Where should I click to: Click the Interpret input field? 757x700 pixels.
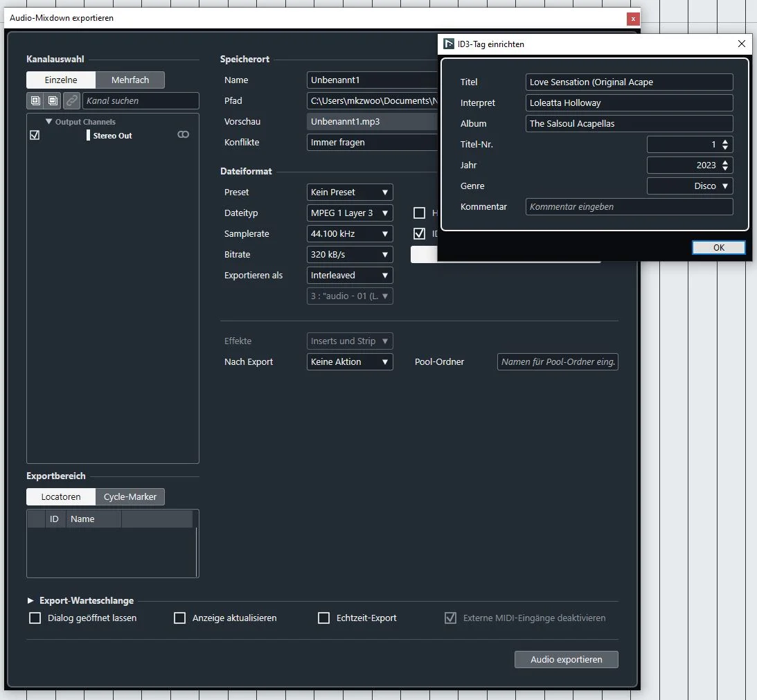coord(629,103)
